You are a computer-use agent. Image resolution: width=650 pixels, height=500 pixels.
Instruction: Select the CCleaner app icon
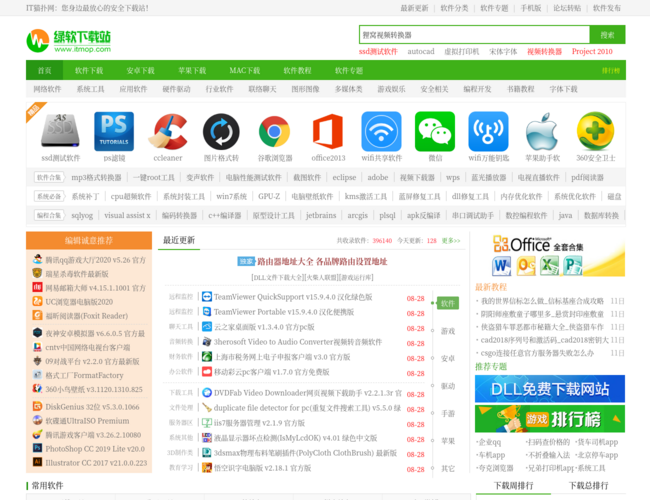[x=168, y=131]
